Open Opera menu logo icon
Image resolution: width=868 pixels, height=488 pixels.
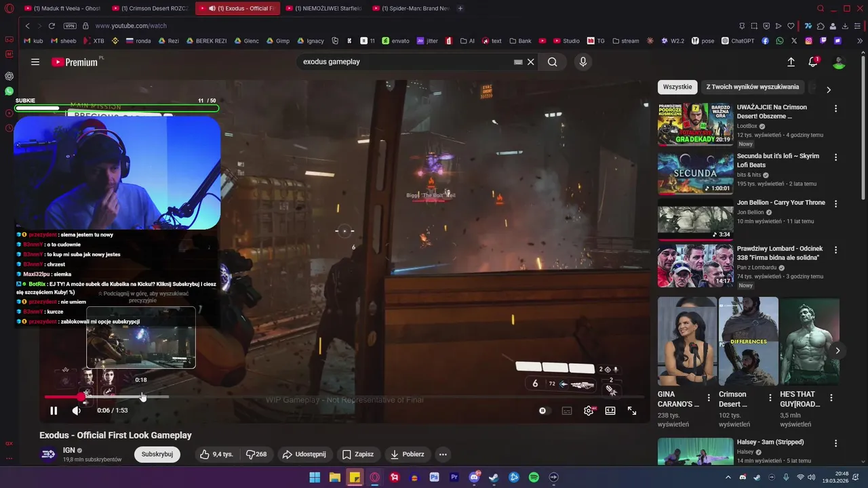(9, 9)
